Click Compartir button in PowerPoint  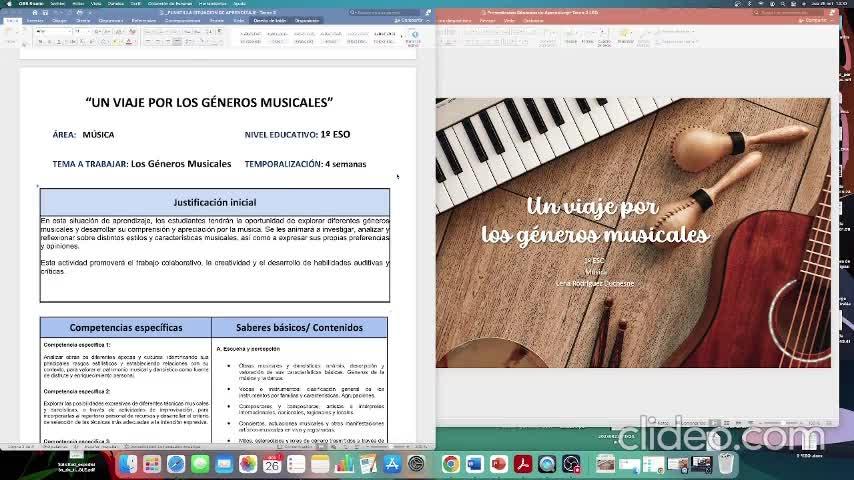(813, 21)
